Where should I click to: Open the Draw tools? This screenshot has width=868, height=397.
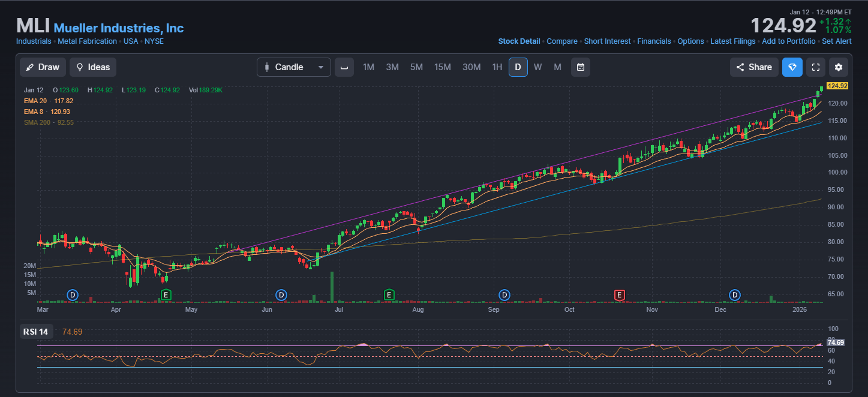coord(43,67)
